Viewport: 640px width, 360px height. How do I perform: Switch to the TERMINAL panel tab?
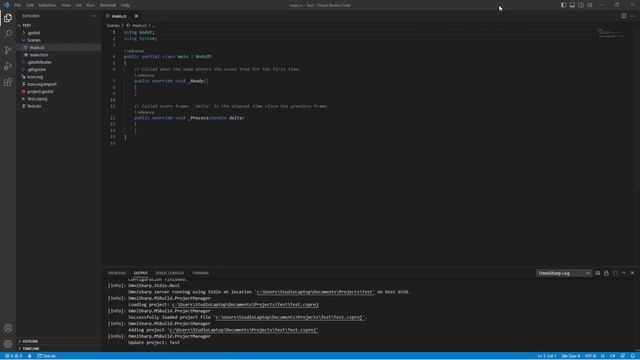coord(200,273)
